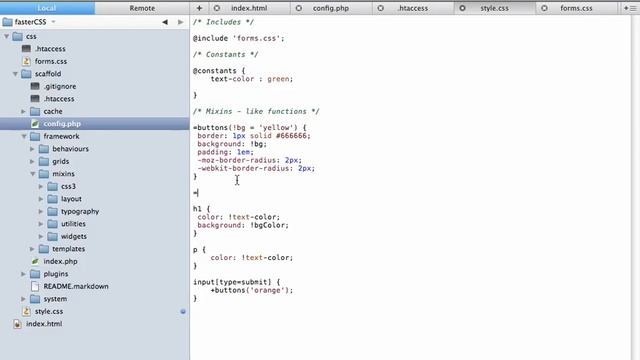Screen dimensions: 640x360
Task: Select config.php in the file tree
Action: point(62,124)
